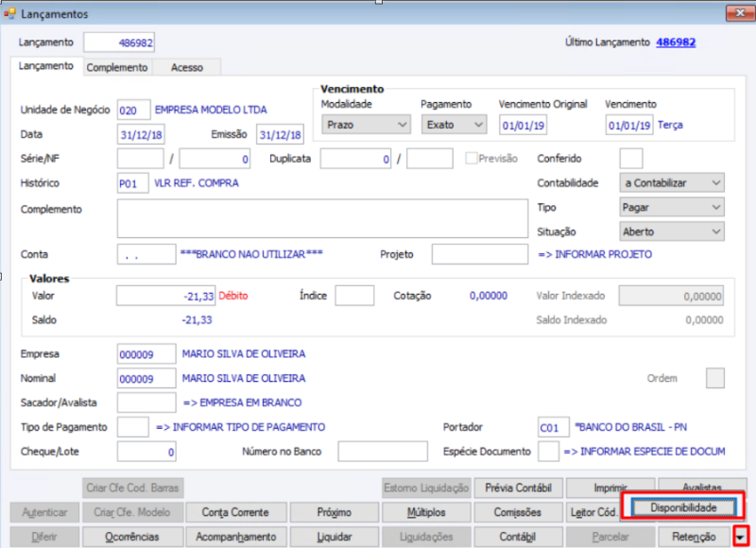The image size is (756, 548).
Task: Click the Histórico code field P01
Action: tap(132, 183)
